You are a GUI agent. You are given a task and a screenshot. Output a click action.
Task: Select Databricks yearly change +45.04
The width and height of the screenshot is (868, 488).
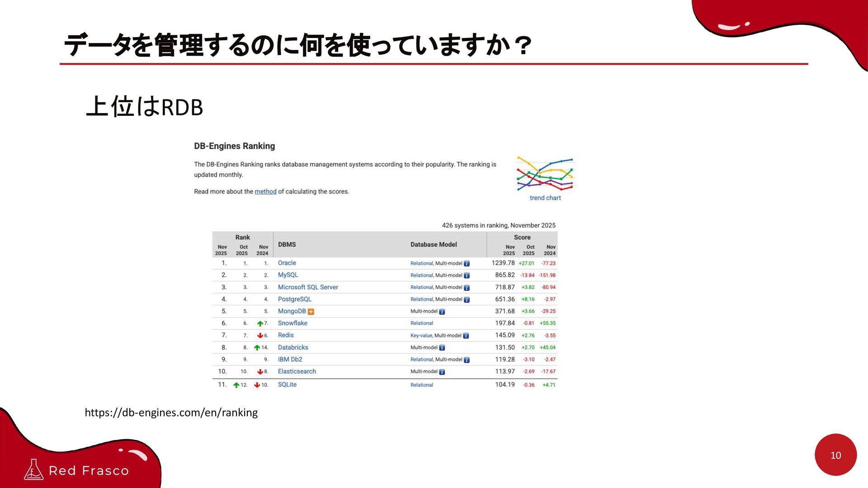[547, 348]
